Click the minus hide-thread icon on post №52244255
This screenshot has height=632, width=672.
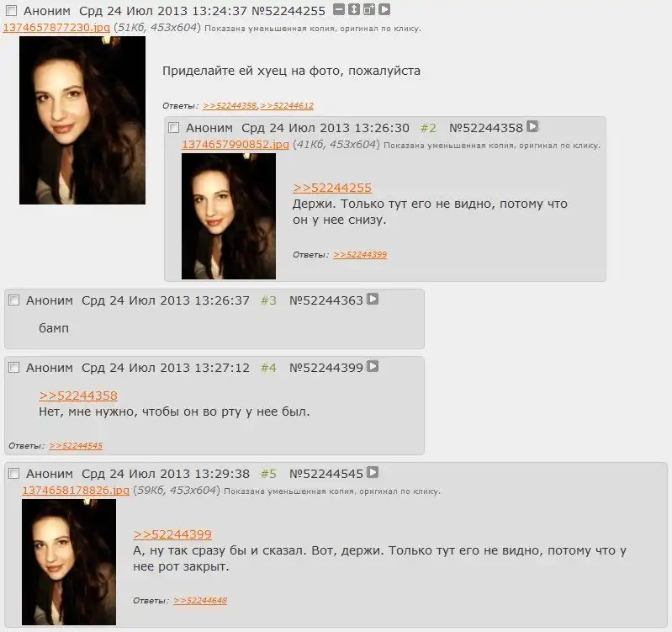[339, 9]
